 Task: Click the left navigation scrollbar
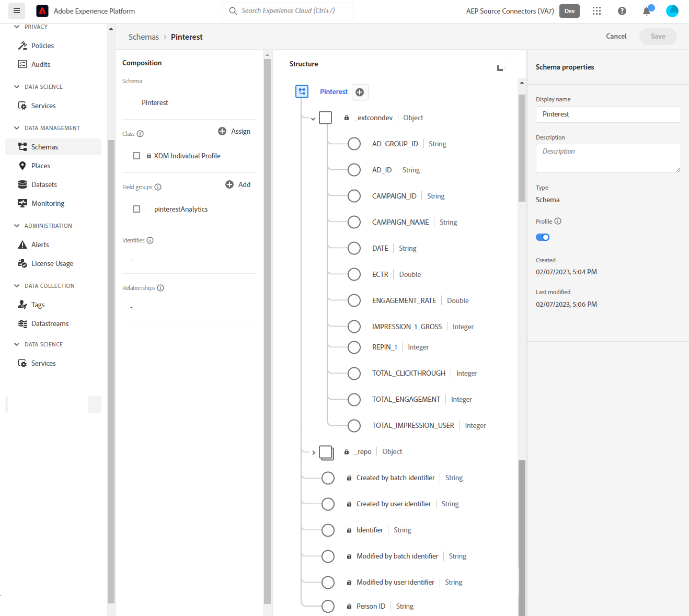click(111, 371)
